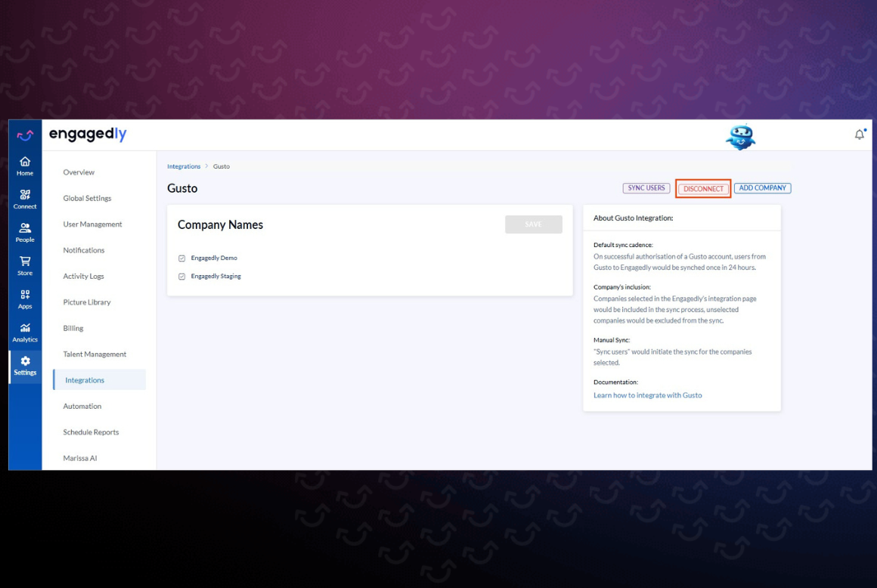Click the Add Company button
Image resolution: width=877 pixels, height=588 pixels.
(762, 188)
